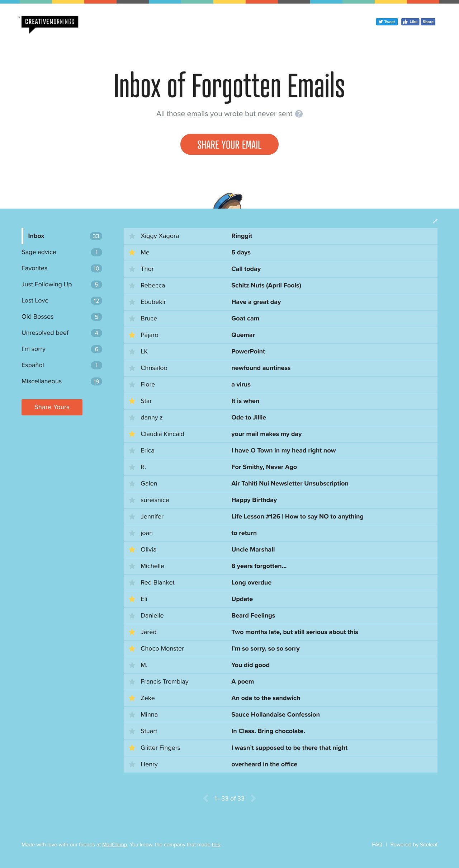This screenshot has height=868, width=459.
Task: Star the email from R.
Action: tap(132, 467)
